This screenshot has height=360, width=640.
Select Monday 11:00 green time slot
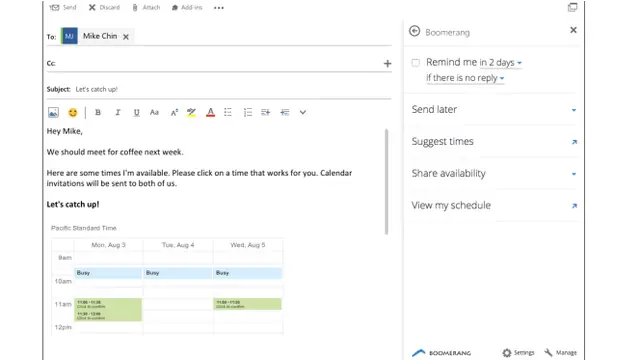click(108, 304)
